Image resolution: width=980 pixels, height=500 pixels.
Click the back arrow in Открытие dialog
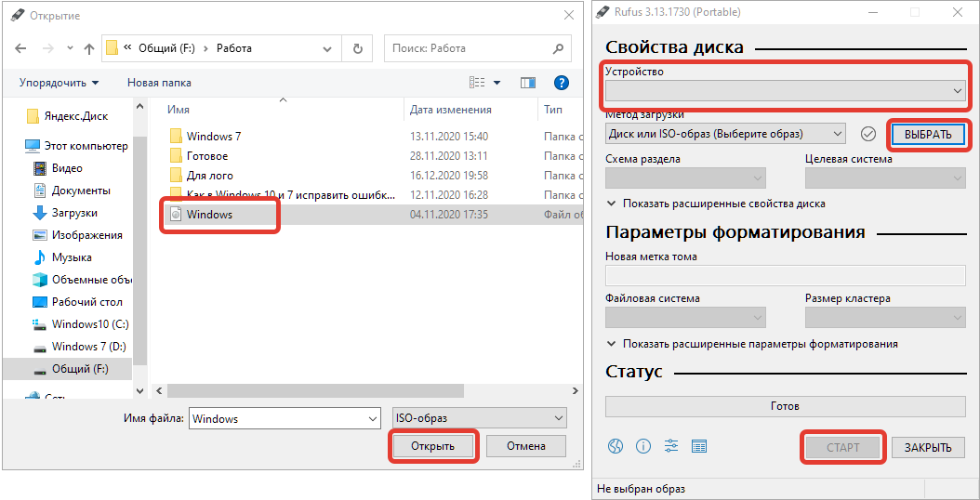click(20, 48)
